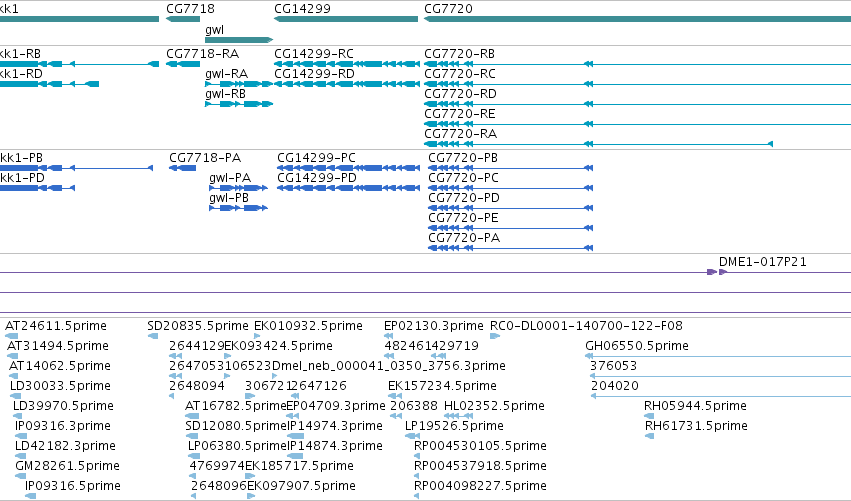851x501 pixels.
Task: Click EST IP14974.3prime
Action: pos(335,427)
